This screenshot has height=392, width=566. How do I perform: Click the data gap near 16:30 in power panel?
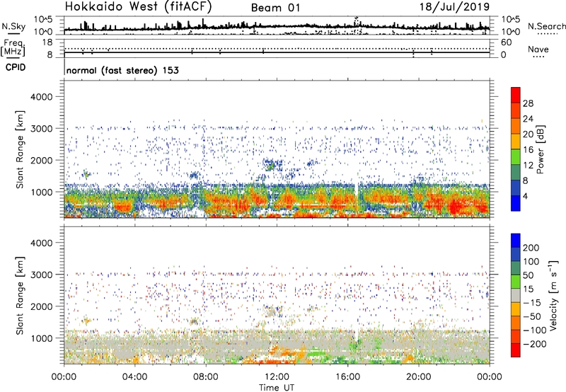pyautogui.click(x=357, y=198)
